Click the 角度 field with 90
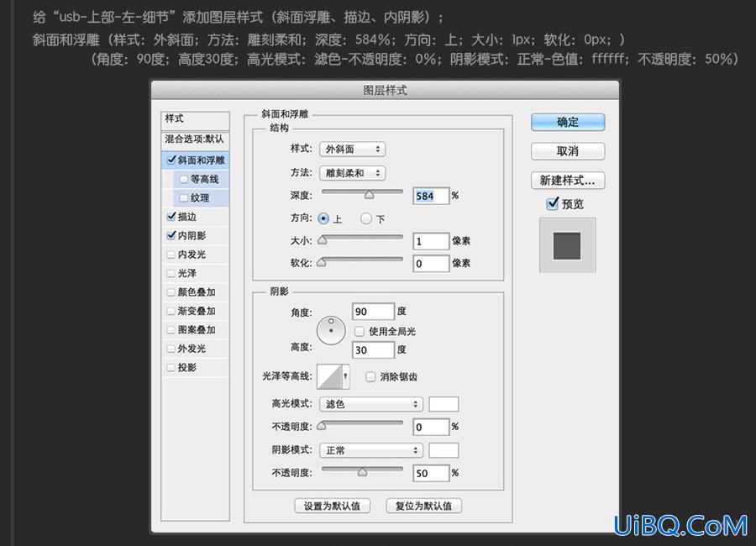 373,312
